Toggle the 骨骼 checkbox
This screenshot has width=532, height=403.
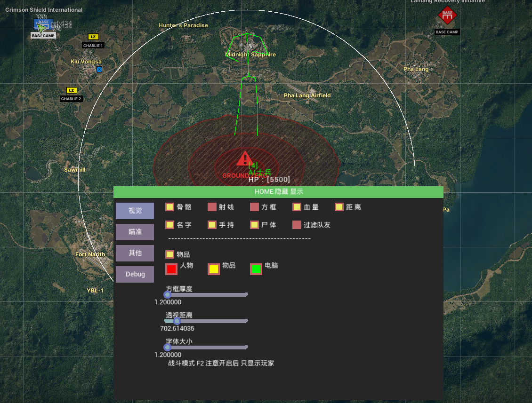click(170, 207)
